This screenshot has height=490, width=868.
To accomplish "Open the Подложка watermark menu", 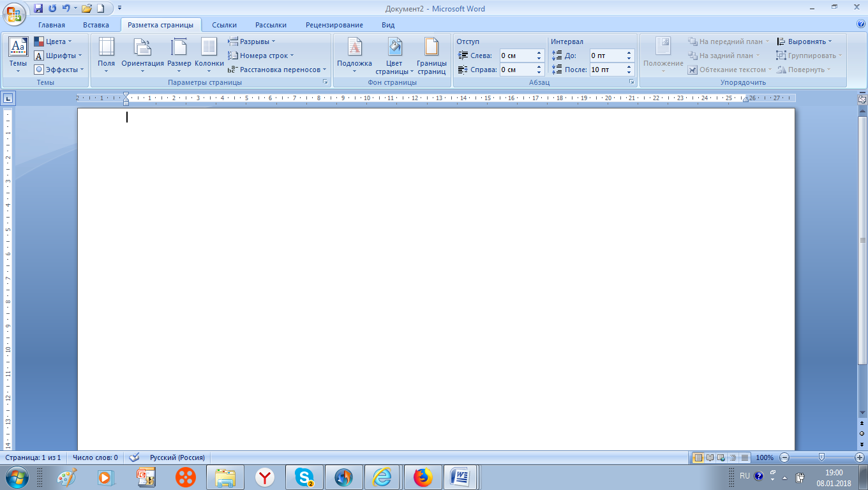I will (x=354, y=56).
